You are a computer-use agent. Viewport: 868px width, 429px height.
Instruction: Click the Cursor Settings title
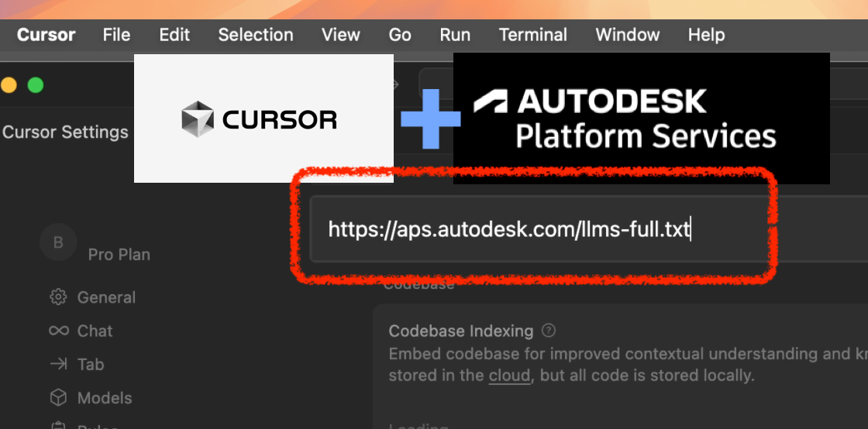pyautogui.click(x=65, y=132)
